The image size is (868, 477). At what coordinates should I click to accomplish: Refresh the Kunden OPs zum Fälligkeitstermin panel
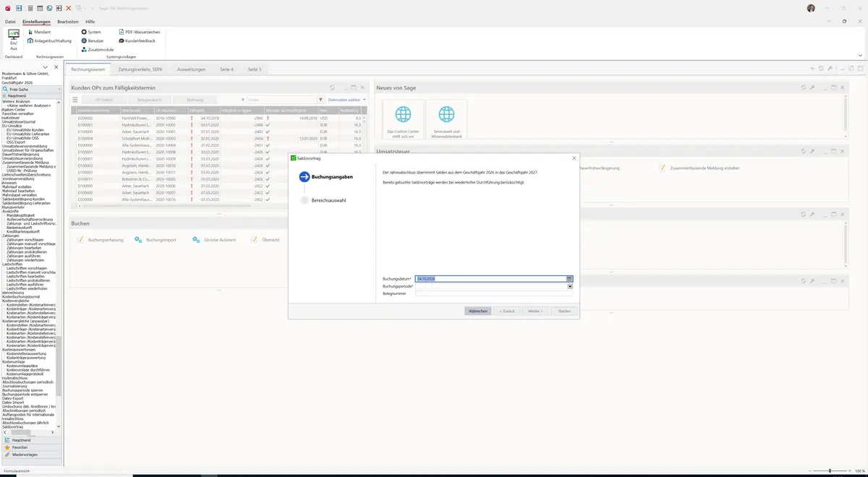333,87
